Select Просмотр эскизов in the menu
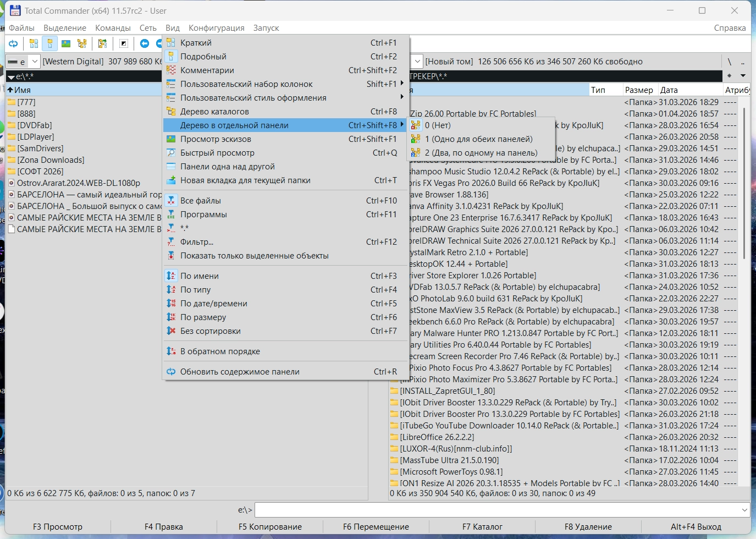 coord(286,139)
